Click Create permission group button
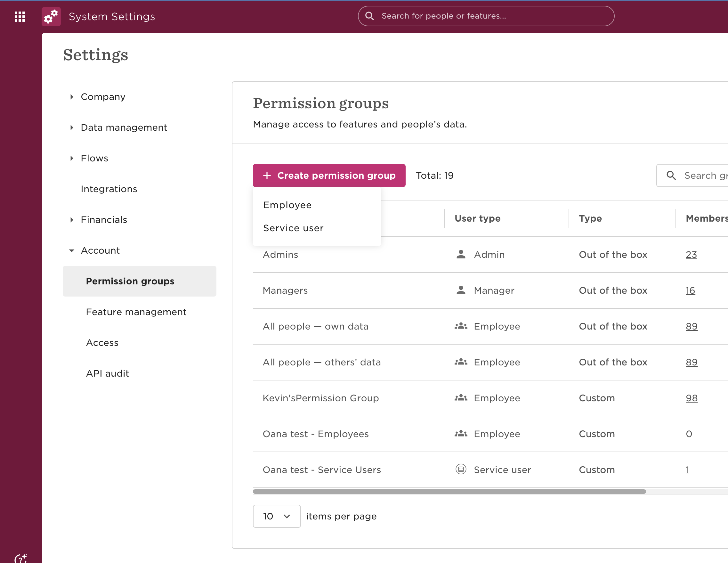Viewport: 728px width, 563px height. 329,175
